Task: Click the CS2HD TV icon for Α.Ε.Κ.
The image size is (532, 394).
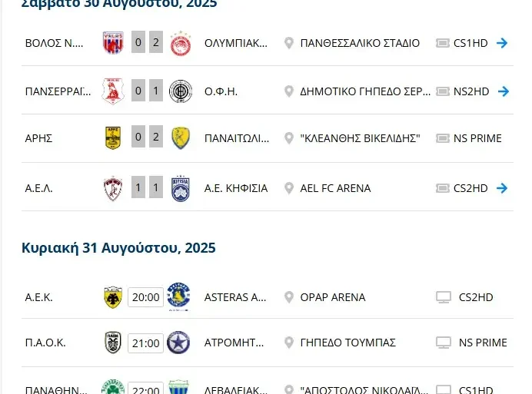Action: pyautogui.click(x=443, y=297)
